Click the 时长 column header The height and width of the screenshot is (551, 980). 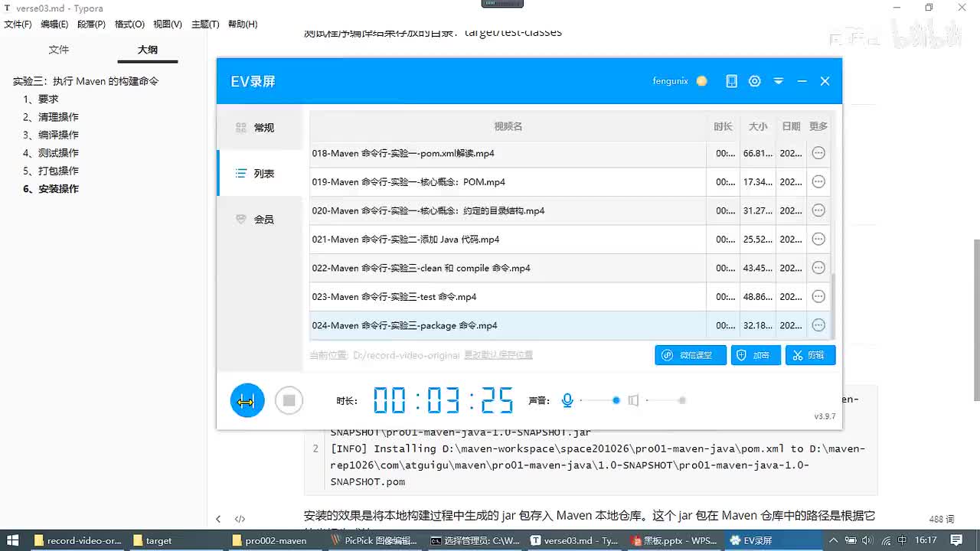click(x=723, y=126)
